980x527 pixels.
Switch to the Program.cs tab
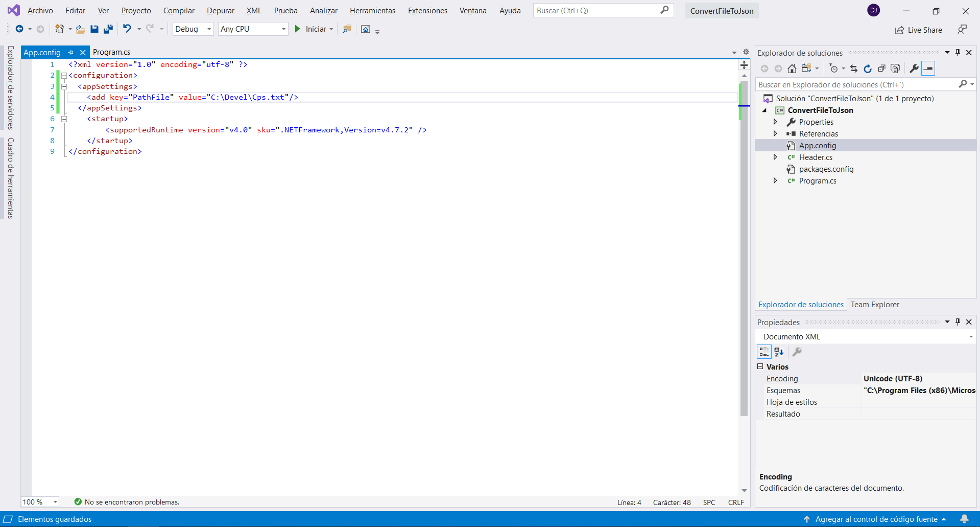tap(111, 52)
